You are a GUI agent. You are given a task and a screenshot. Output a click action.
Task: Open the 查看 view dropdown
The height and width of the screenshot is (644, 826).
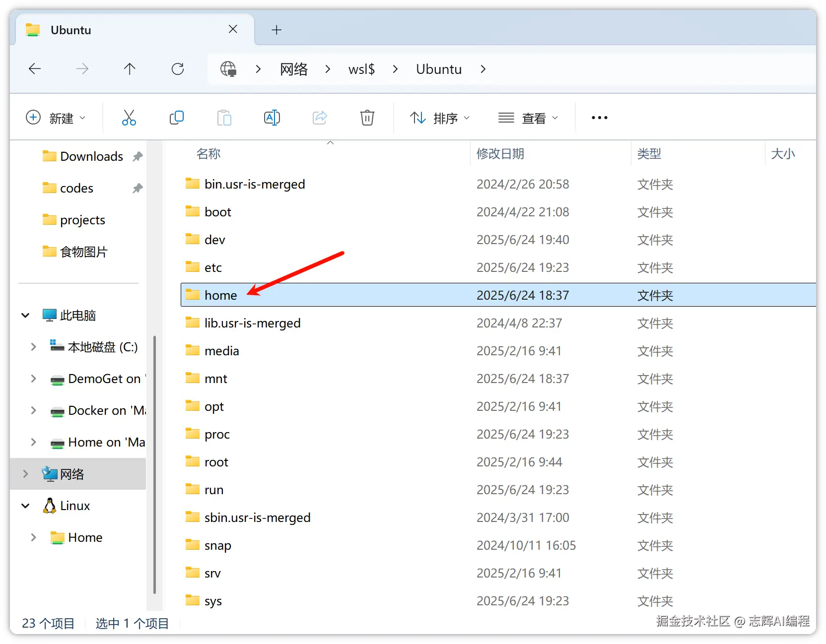pos(528,118)
